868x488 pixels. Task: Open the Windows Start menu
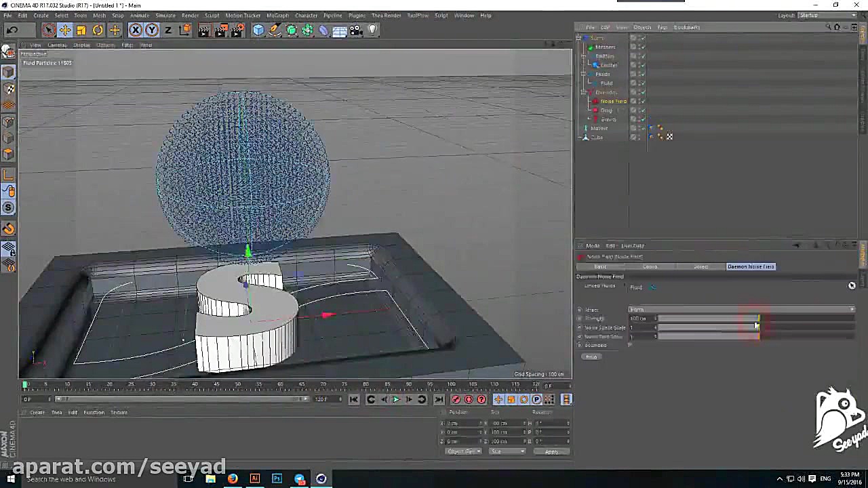pos(10,479)
